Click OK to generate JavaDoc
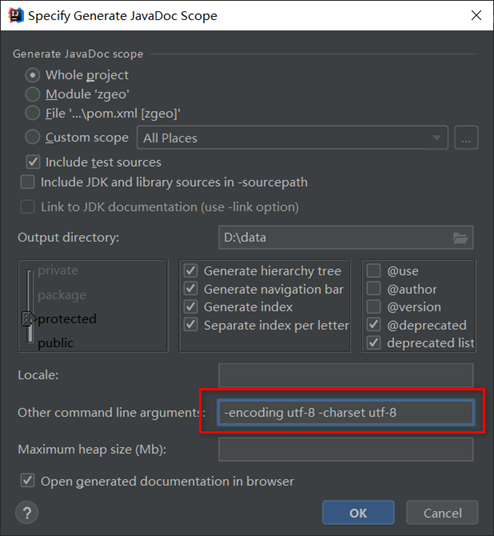 click(358, 513)
